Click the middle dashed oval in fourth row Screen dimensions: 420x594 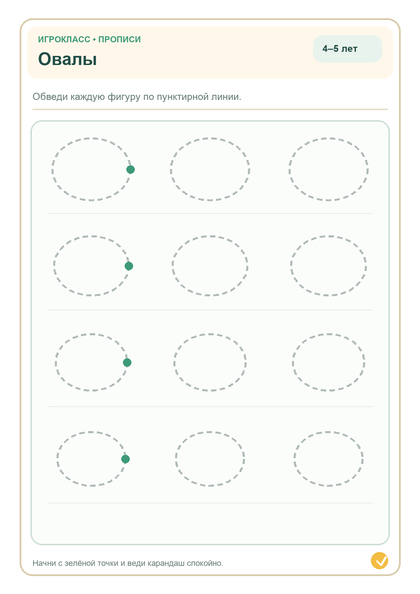pyautogui.click(x=210, y=459)
